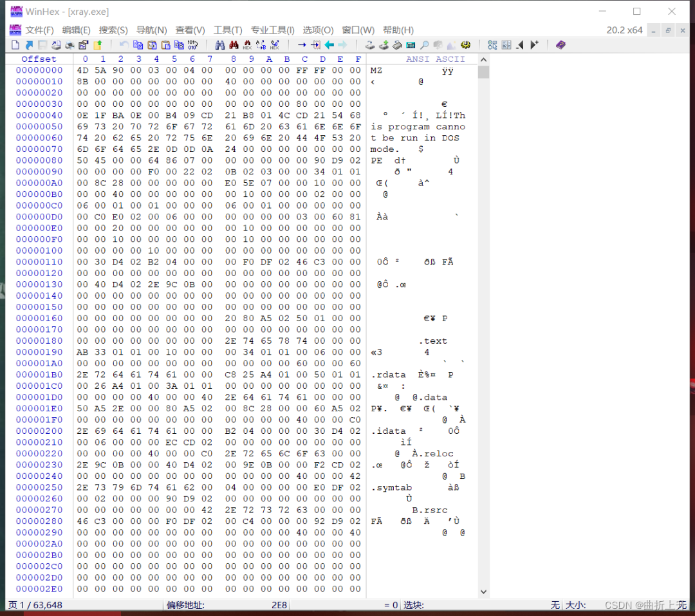This screenshot has width=695, height=616.
Task: Open the 导航(N) menu
Action: (152, 30)
